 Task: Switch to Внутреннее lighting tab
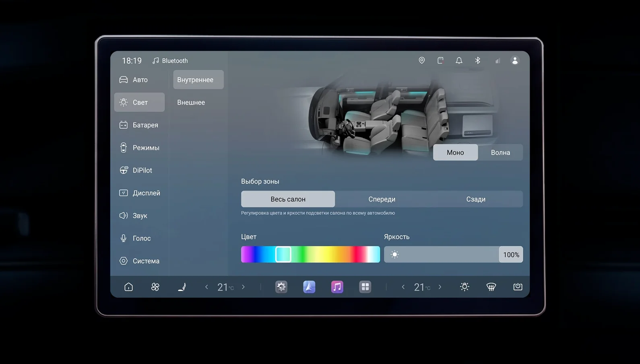click(x=198, y=80)
